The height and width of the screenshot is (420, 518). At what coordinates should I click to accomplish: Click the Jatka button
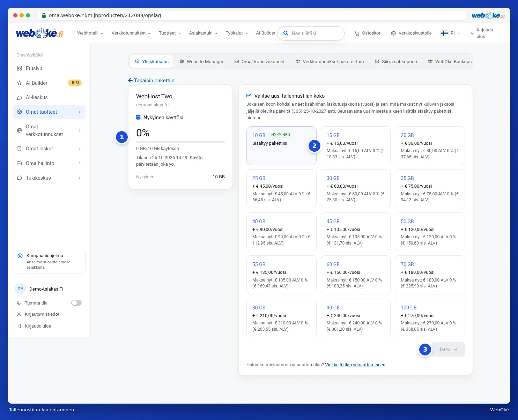448,350
